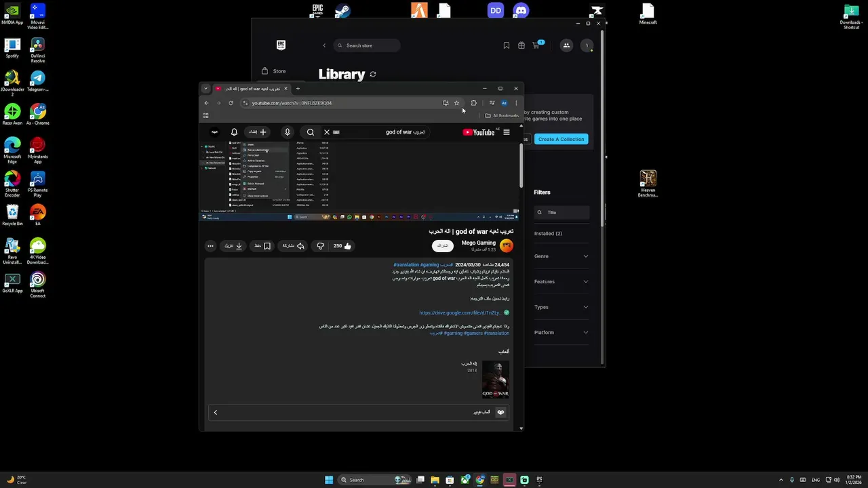Expand the Types filter in Epic Games
This screenshot has height=488, width=868.
561,307
